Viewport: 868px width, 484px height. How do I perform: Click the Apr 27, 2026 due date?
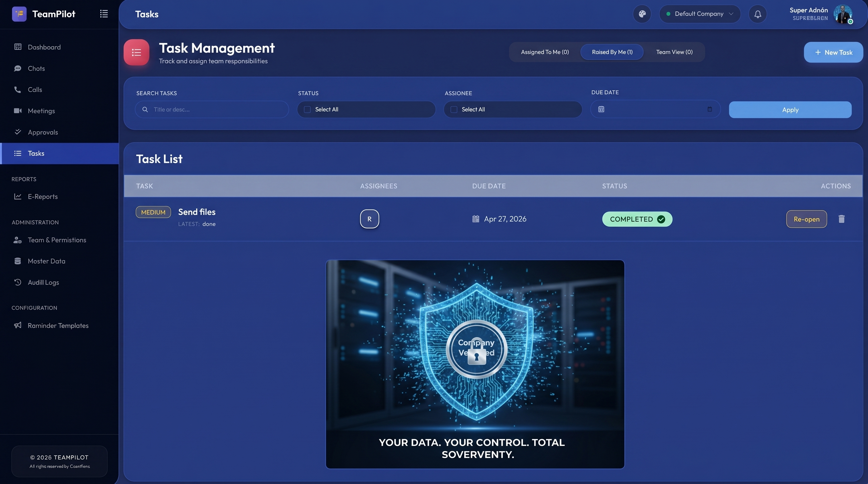pos(505,219)
